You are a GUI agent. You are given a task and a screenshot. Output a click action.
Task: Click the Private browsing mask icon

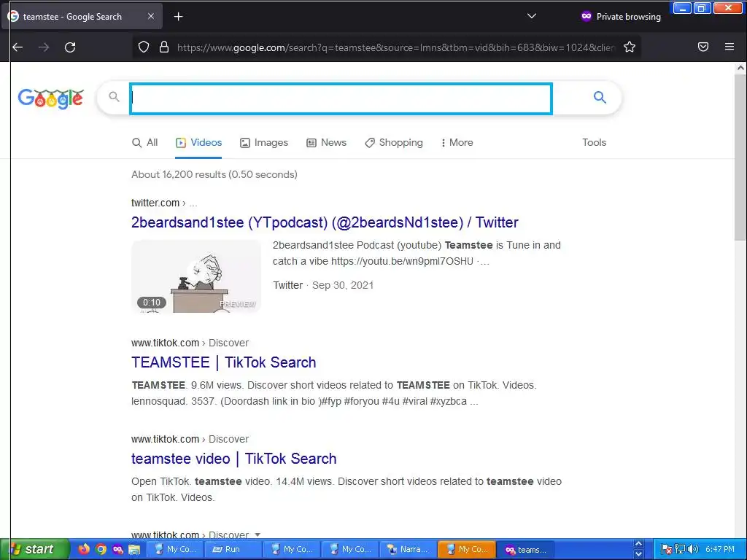587,16
